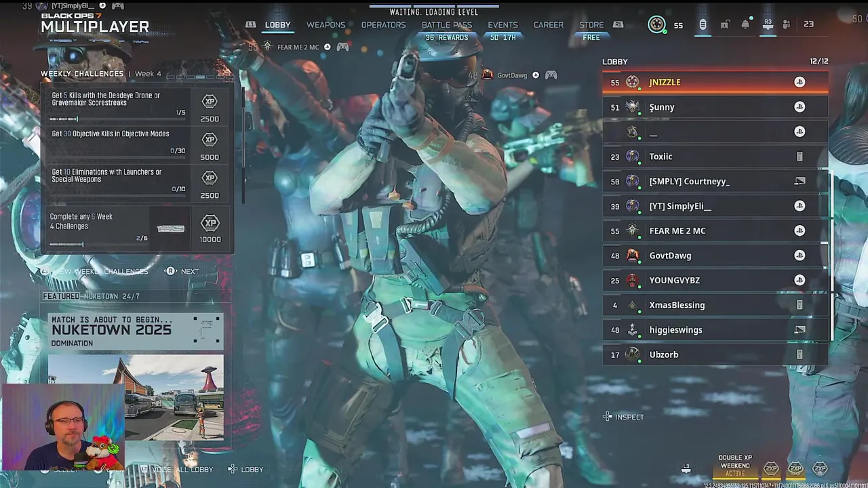This screenshot has height=488, width=868.
Task: Click console platform icon on Ubzorb row
Action: coord(800,354)
